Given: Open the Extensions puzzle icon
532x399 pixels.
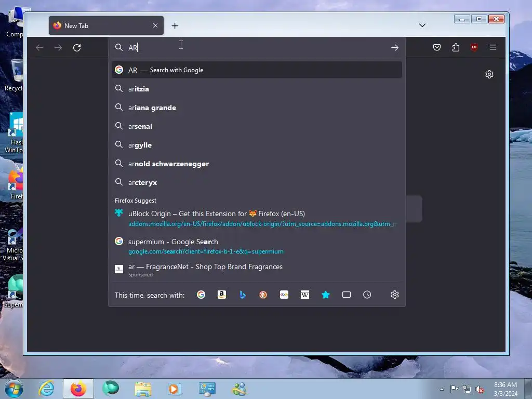Looking at the screenshot, I should (x=456, y=47).
